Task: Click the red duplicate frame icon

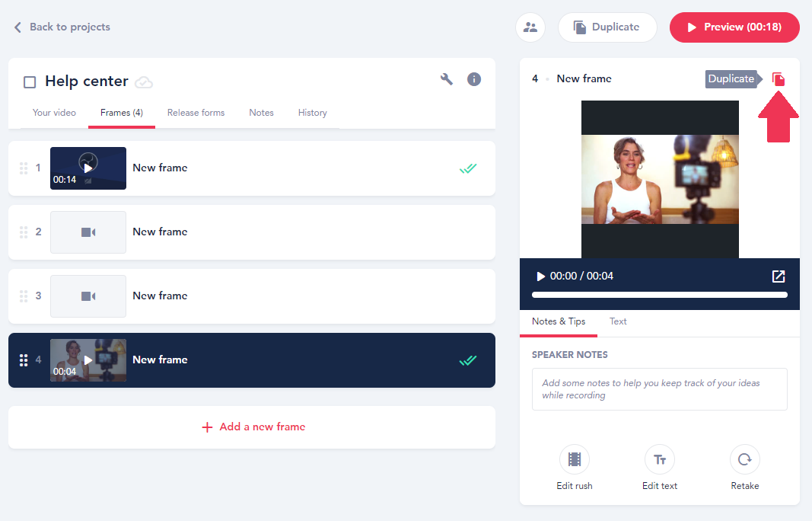Action: [779, 79]
